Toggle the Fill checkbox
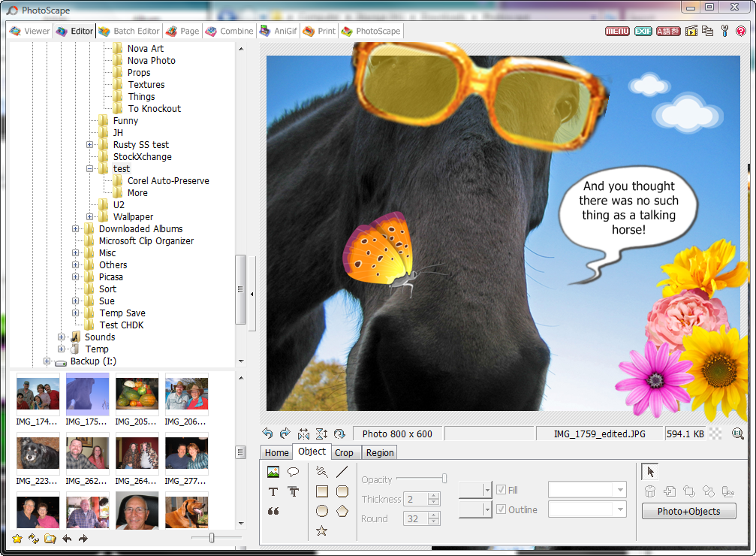The width and height of the screenshot is (756, 556). tap(501, 489)
